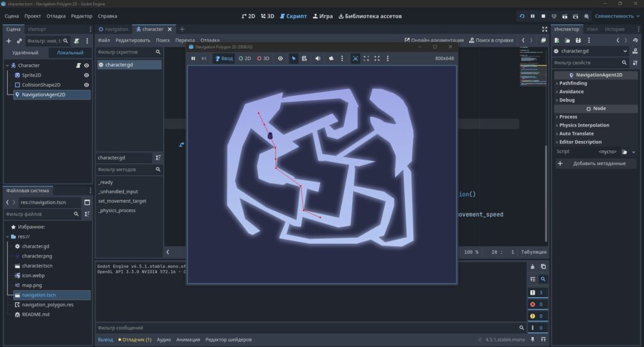644x347 pixels.
Task: Toggle visibility of Character root node
Action: [x=86, y=65]
